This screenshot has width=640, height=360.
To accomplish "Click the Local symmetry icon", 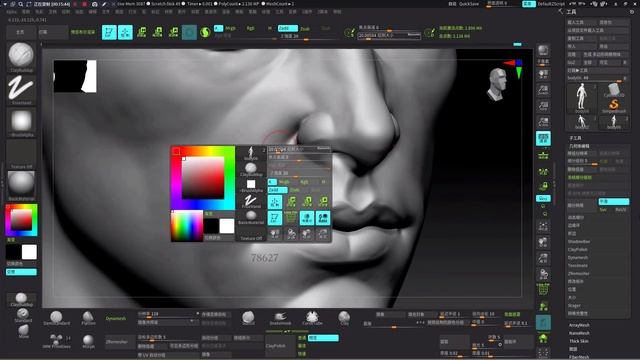I will [543, 171].
